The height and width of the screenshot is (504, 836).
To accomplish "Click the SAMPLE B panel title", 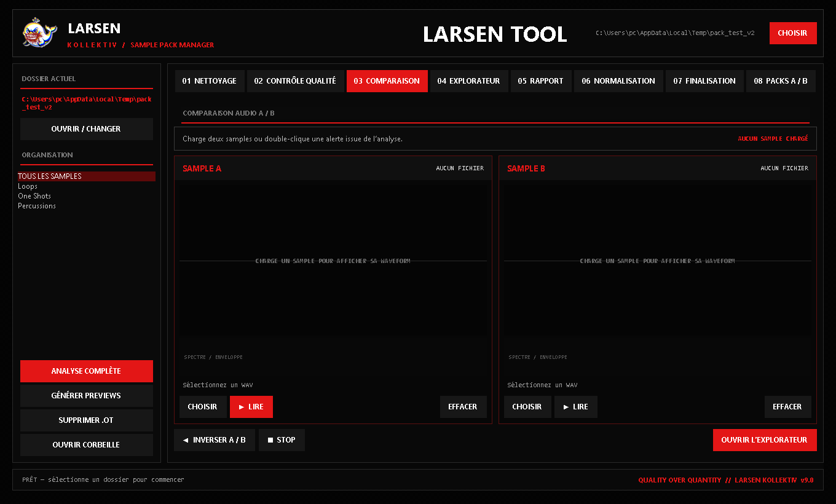I will 526,168.
